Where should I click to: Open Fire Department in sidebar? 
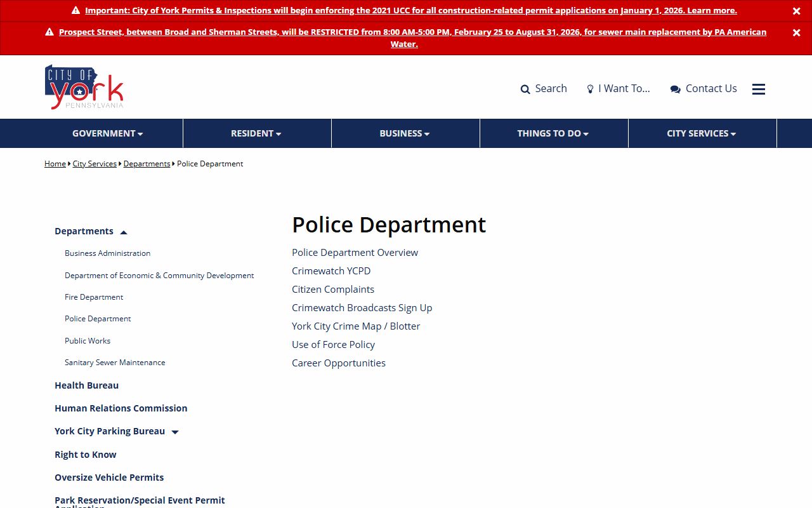[94, 297]
